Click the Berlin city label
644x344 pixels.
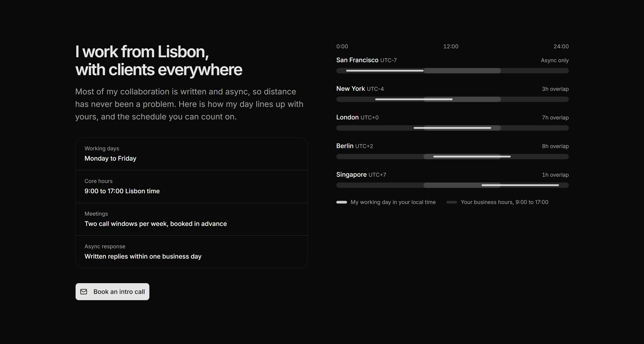click(345, 146)
